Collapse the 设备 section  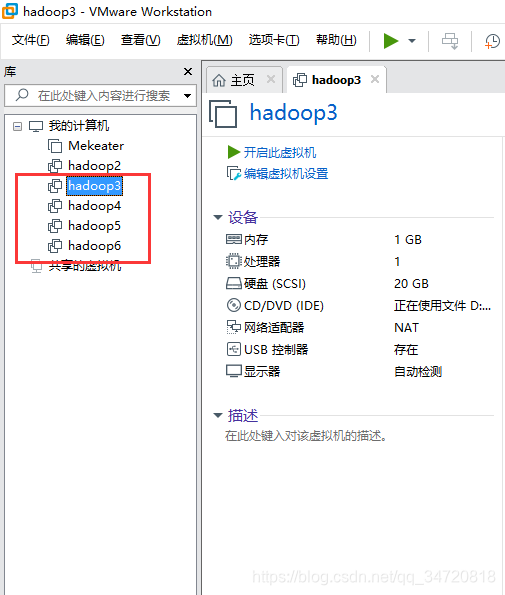(x=218, y=217)
